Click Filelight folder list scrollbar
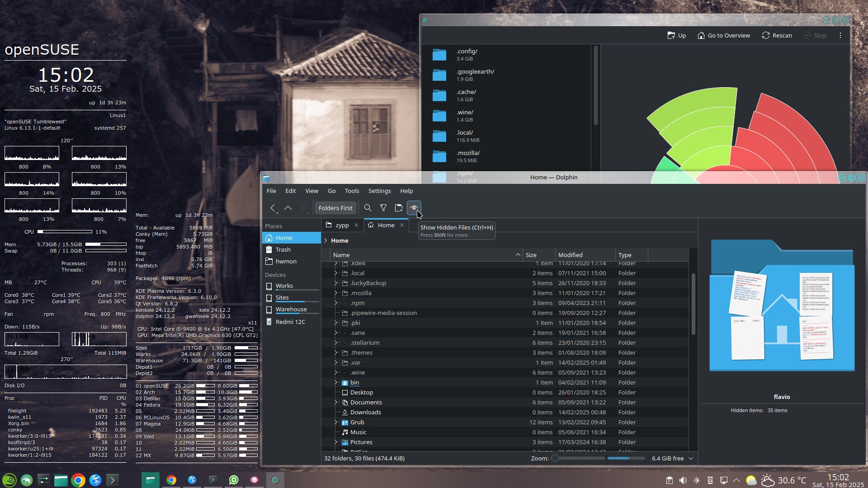 pyautogui.click(x=596, y=86)
